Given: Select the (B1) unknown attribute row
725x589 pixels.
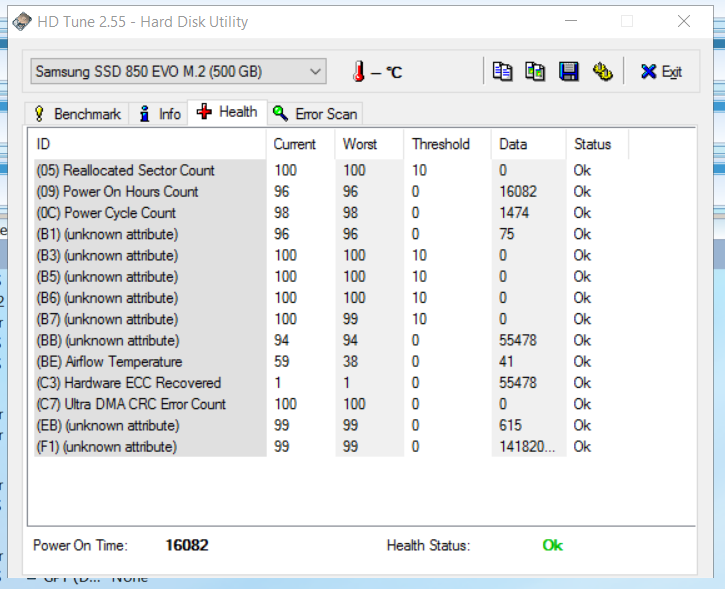Looking at the screenshot, I should (x=331, y=234).
